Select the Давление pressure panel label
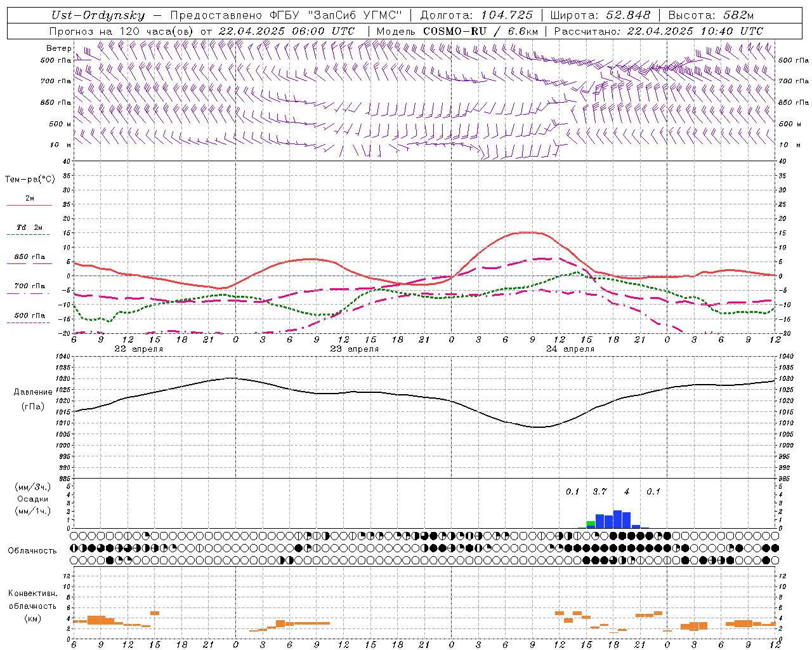812x650 pixels. (x=33, y=392)
